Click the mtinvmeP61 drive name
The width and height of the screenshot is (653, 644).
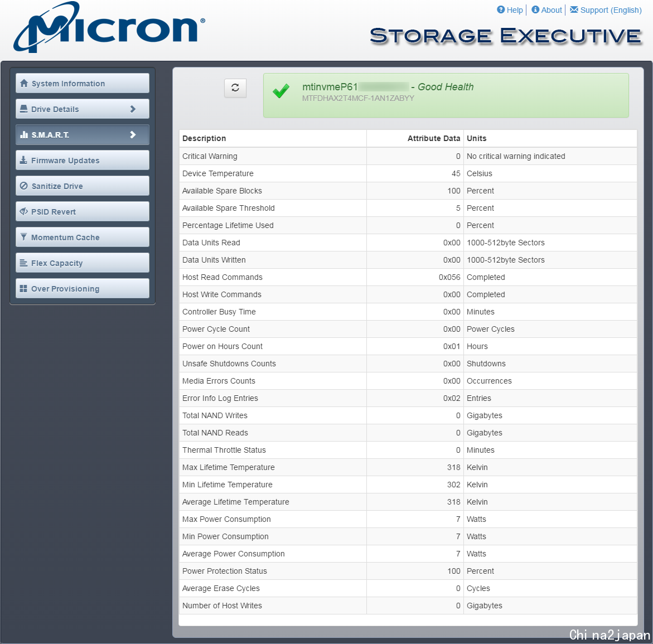330,86
